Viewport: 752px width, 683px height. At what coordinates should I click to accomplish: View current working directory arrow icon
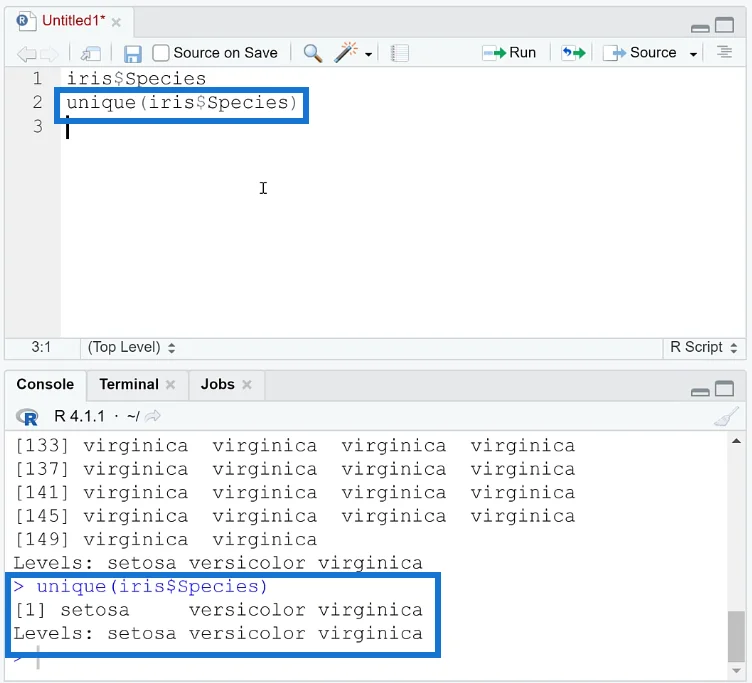(153, 416)
